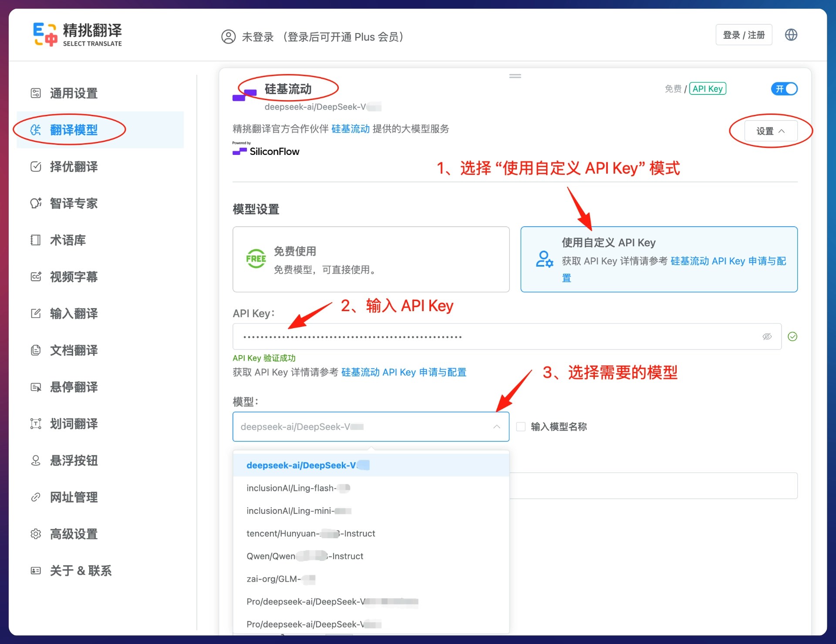Show API Key with the eye icon

(767, 336)
